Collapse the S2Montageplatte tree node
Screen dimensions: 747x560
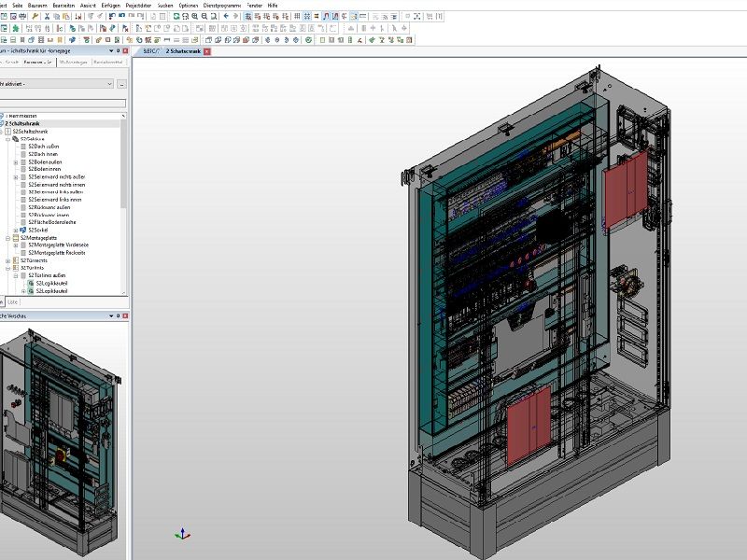click(8, 237)
